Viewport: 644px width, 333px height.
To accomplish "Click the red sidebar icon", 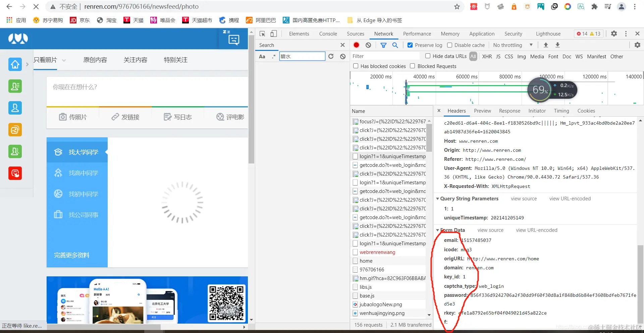I will point(15,173).
